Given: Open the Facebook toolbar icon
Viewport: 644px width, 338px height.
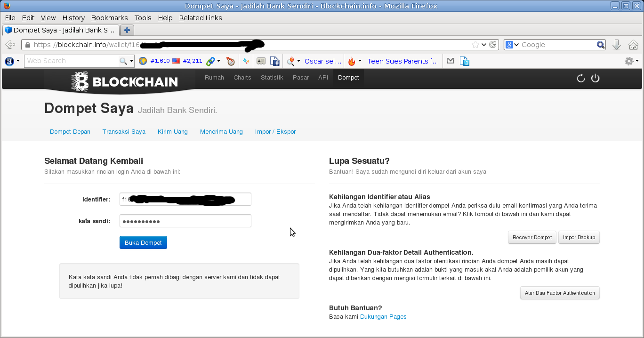Looking at the screenshot, I should 275,61.
